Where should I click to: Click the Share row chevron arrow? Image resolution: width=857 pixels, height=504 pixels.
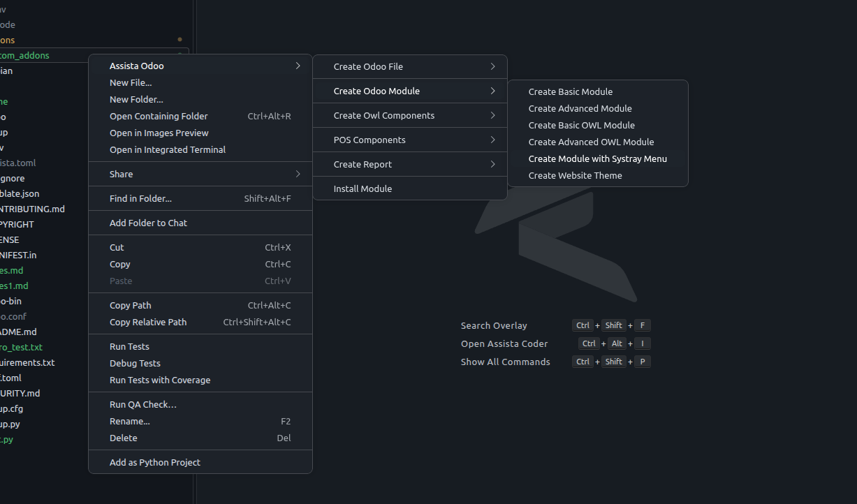(298, 174)
